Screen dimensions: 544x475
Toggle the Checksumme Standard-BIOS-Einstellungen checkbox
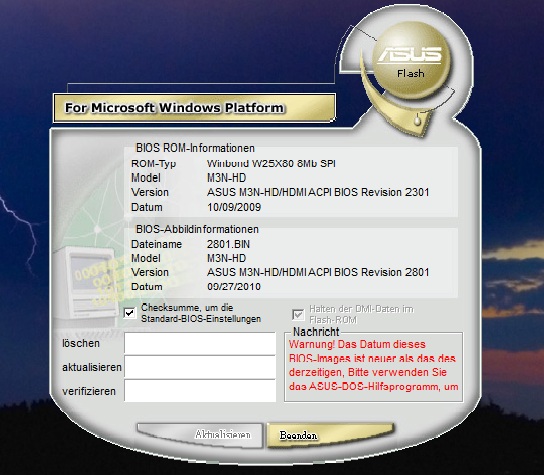point(130,313)
